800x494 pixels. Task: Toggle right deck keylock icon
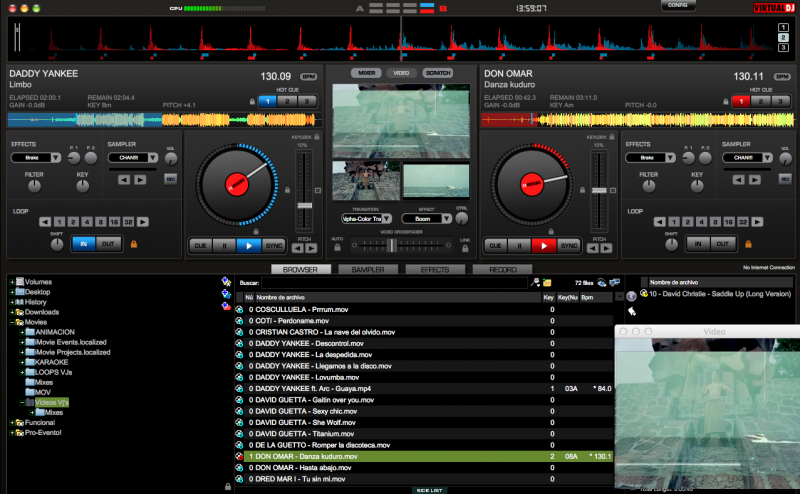pyautogui.click(x=612, y=137)
